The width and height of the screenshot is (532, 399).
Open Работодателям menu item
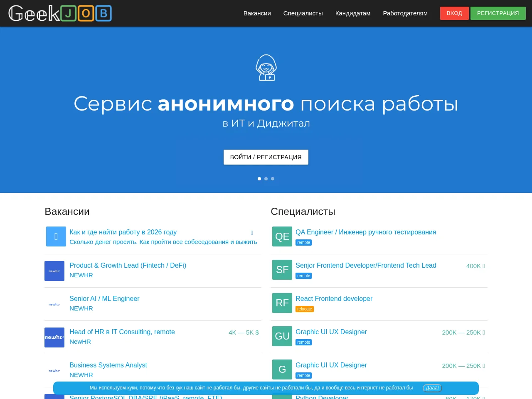pos(405,13)
